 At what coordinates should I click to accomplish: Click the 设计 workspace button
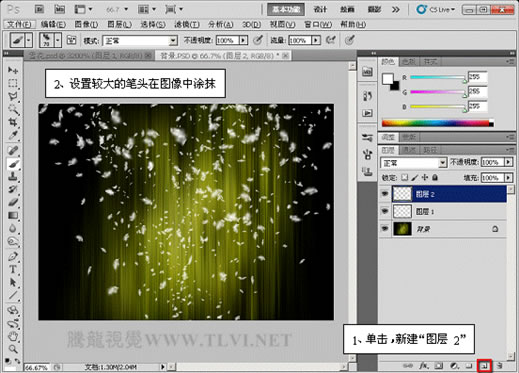pos(320,9)
